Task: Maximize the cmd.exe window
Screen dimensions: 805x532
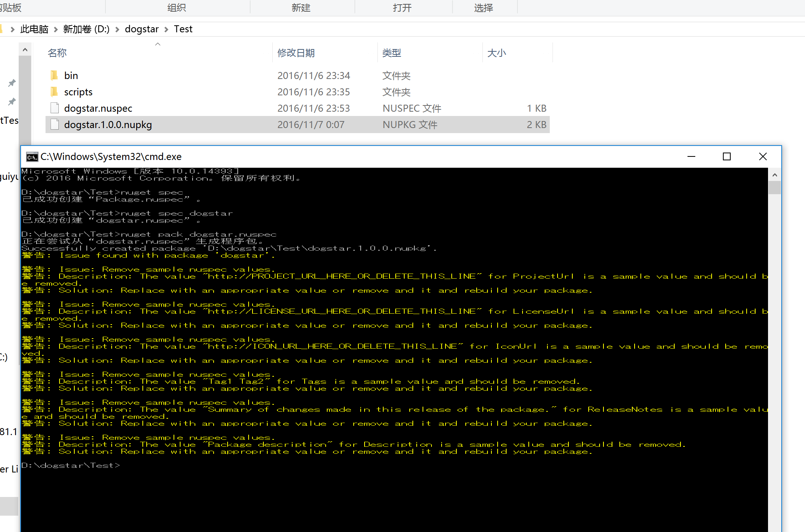Action: point(726,156)
